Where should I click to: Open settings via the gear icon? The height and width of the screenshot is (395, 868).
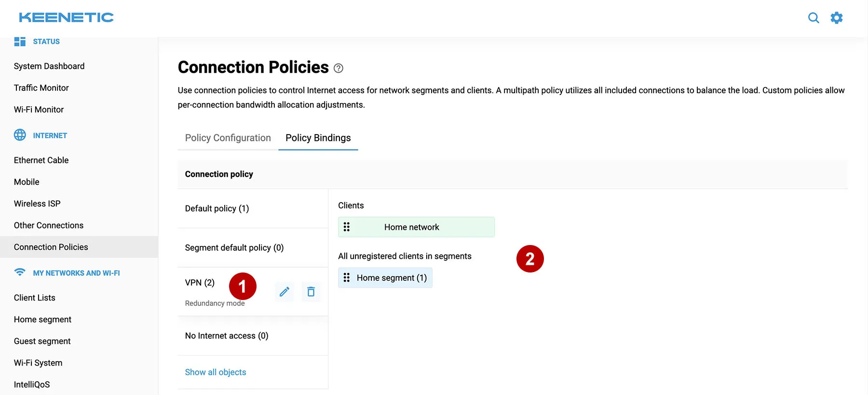(x=837, y=18)
